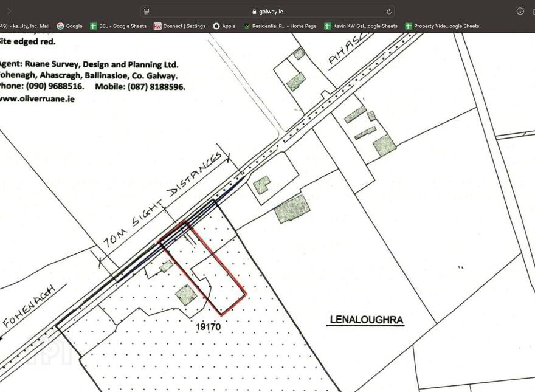Screen dimensions: 535x392
Task: Click the favicon beside Residential P...
Action: (x=247, y=26)
